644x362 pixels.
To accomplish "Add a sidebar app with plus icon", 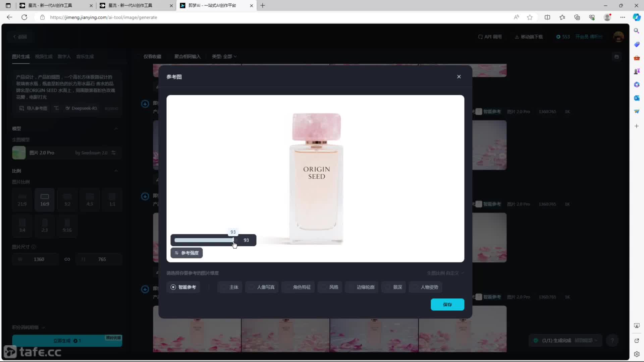I will click(636, 126).
